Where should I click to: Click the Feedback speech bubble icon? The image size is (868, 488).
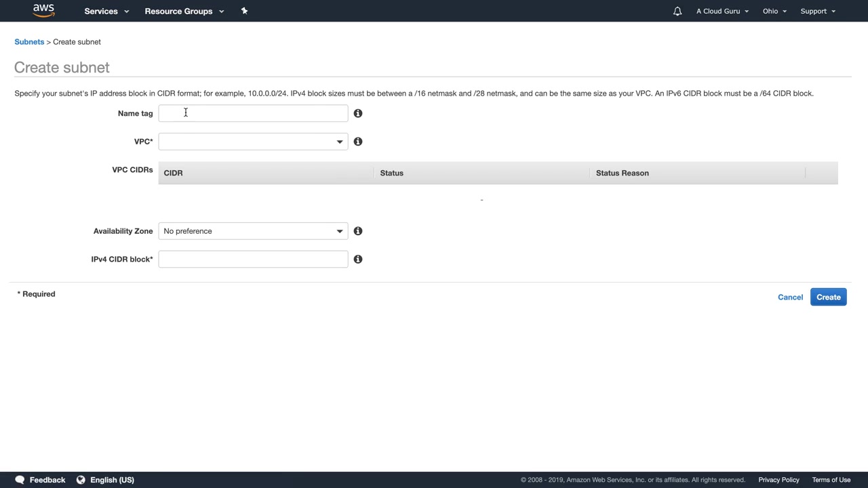point(20,480)
